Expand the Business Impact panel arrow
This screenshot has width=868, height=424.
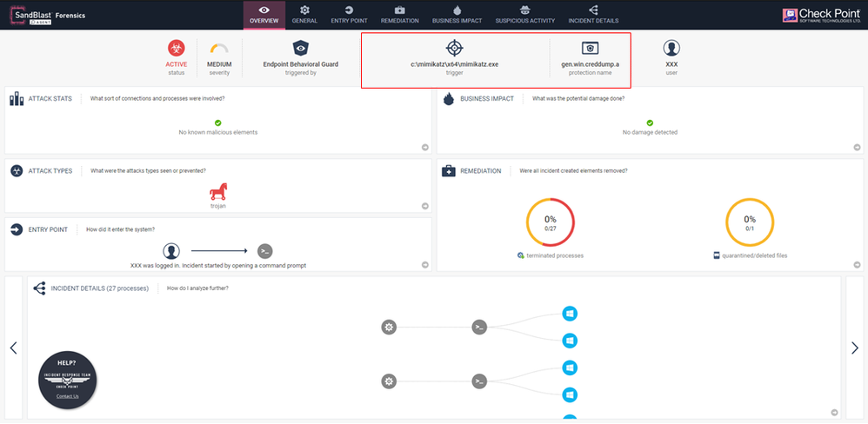tap(856, 147)
